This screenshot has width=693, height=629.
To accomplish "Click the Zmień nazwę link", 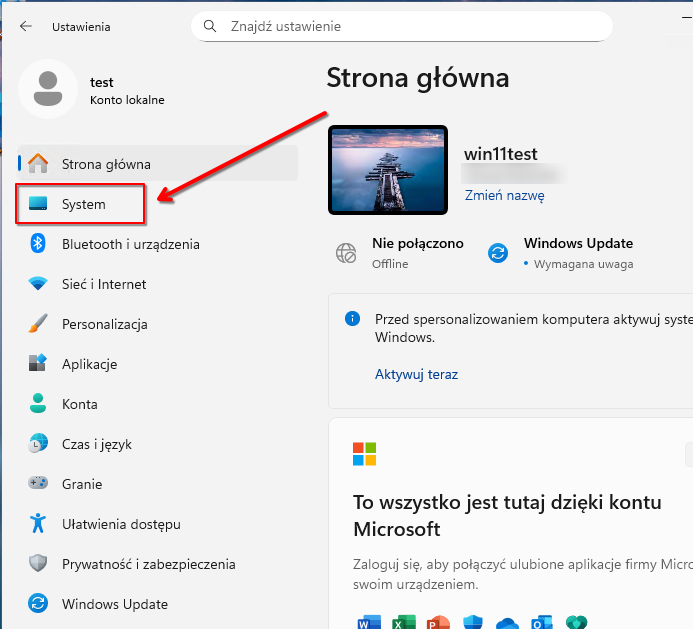I will [x=504, y=196].
